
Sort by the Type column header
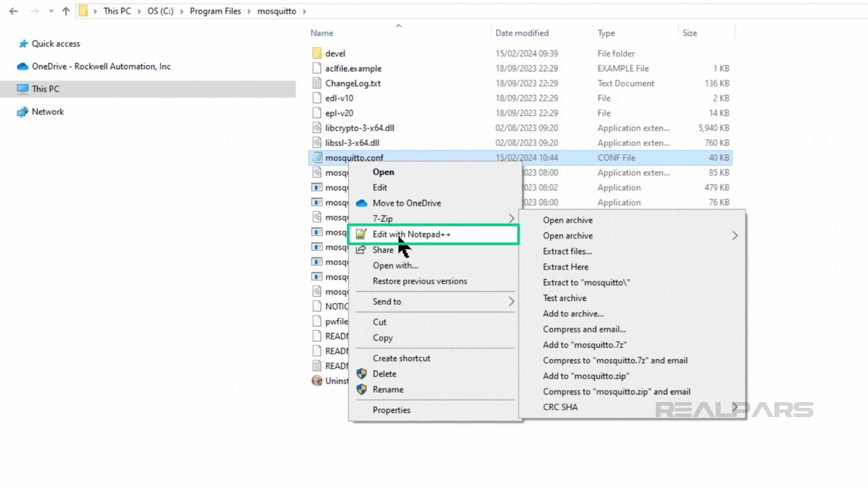606,33
